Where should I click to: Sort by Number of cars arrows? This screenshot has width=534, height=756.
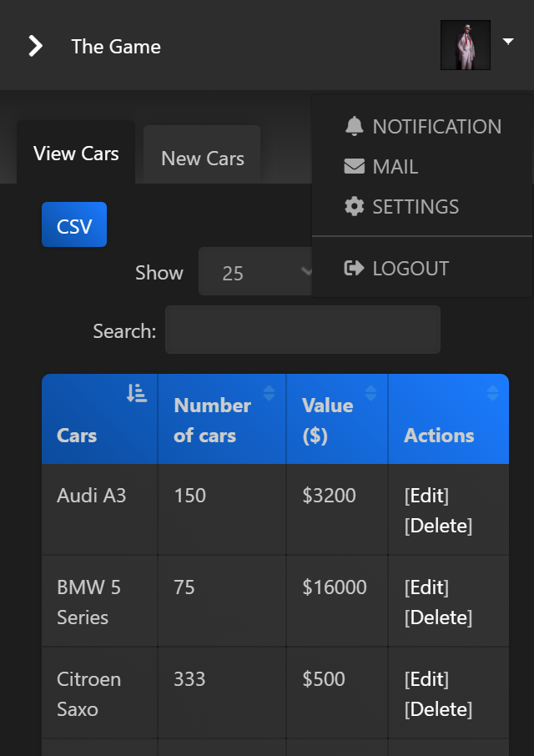click(x=269, y=393)
